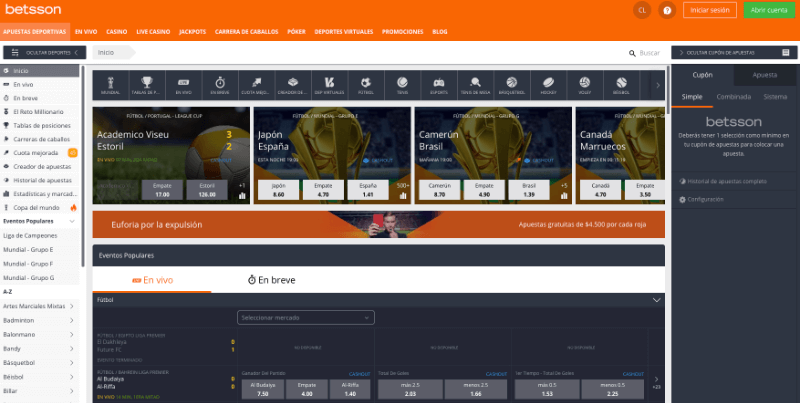
Task: Click the help question mark icon
Action: click(x=667, y=10)
